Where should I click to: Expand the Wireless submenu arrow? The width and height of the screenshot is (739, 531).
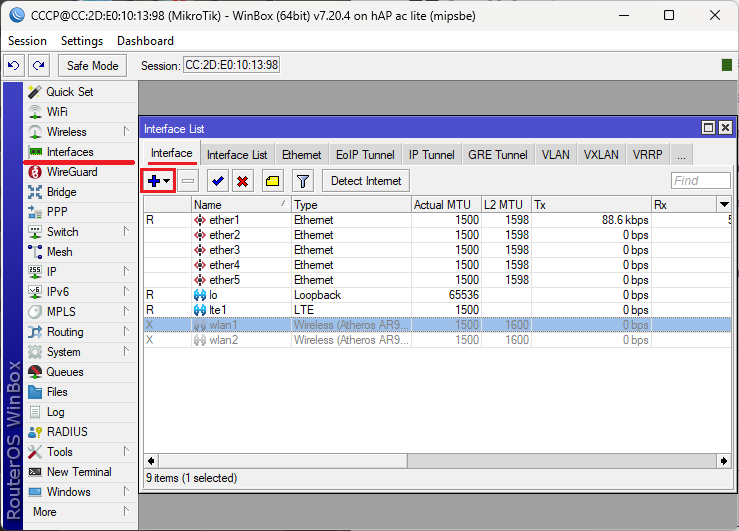tap(126, 132)
